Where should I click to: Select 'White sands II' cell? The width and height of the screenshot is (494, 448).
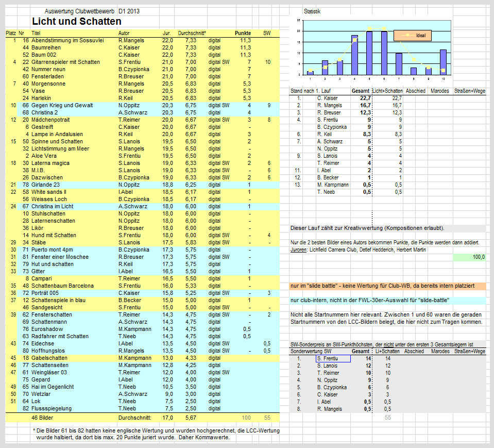point(49,192)
